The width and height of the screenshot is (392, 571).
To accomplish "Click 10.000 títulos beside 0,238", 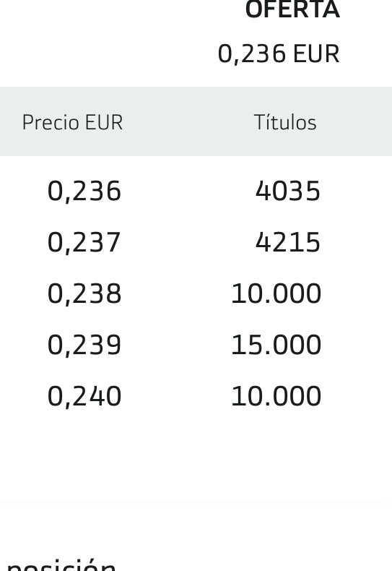I will pos(276,293).
